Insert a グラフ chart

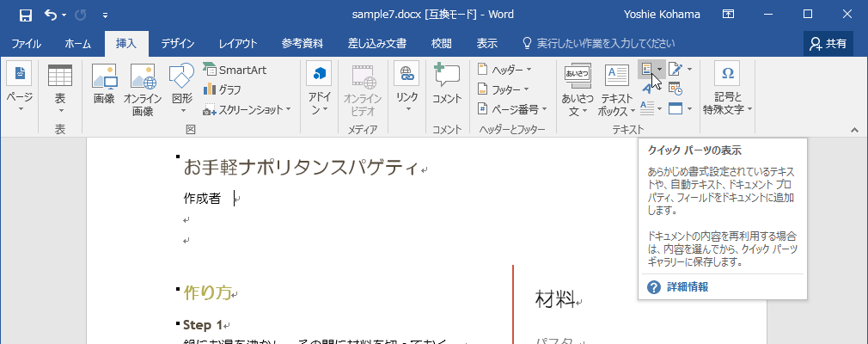tap(223, 89)
